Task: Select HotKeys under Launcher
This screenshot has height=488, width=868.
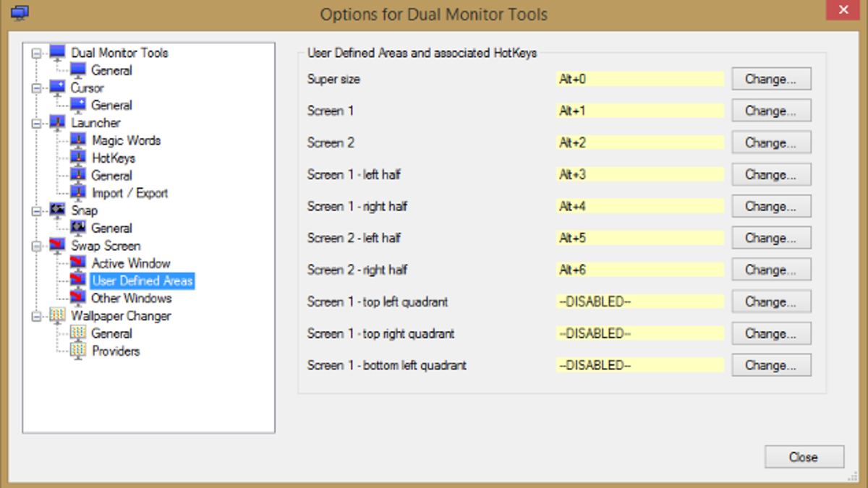Action: tap(114, 158)
